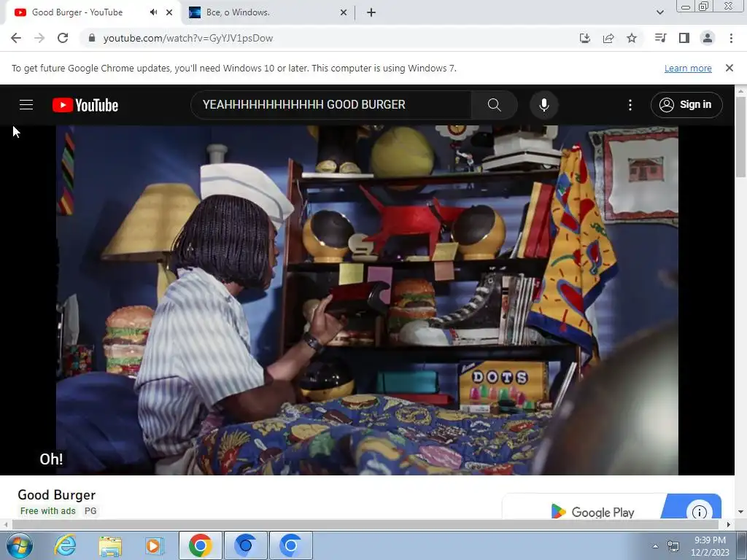Open the Windows Start menu
The image size is (747, 560).
click(x=20, y=545)
